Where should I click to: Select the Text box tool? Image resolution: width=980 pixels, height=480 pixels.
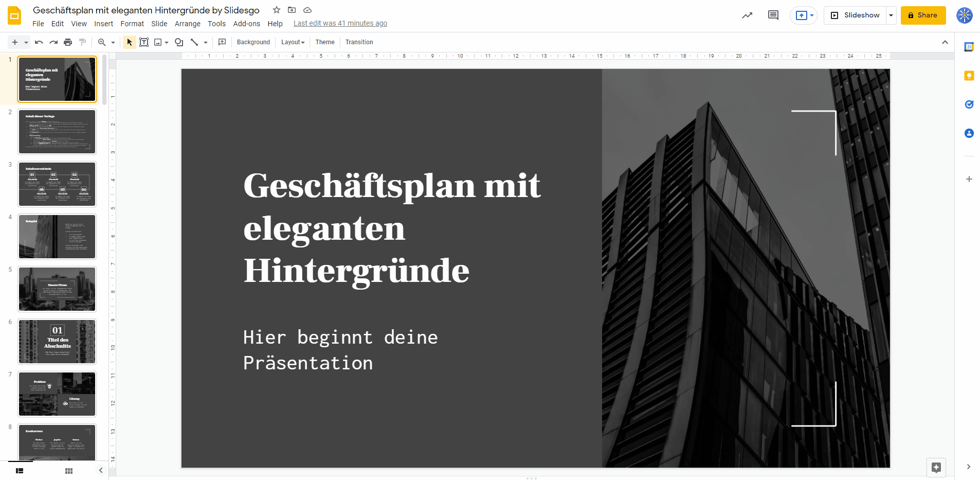144,42
